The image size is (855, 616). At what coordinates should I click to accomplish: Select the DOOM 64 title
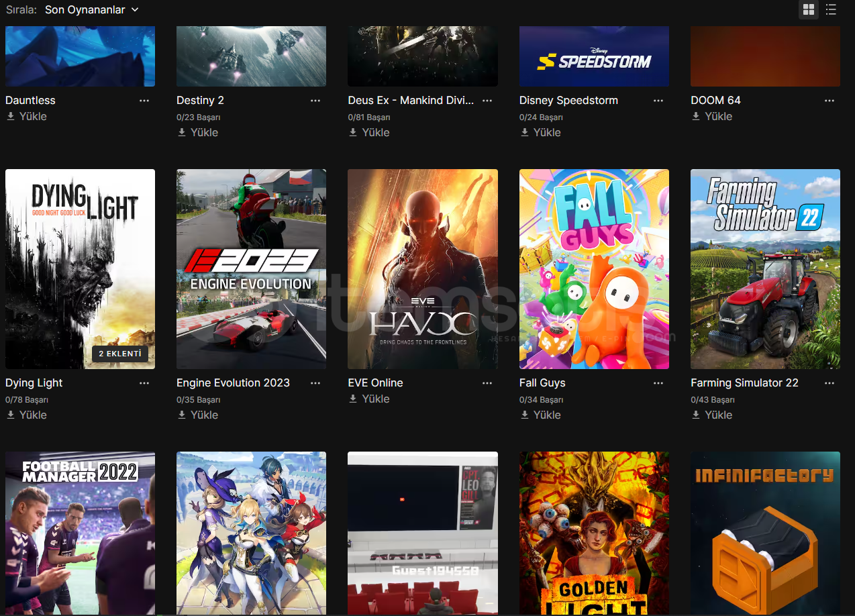pyautogui.click(x=715, y=100)
